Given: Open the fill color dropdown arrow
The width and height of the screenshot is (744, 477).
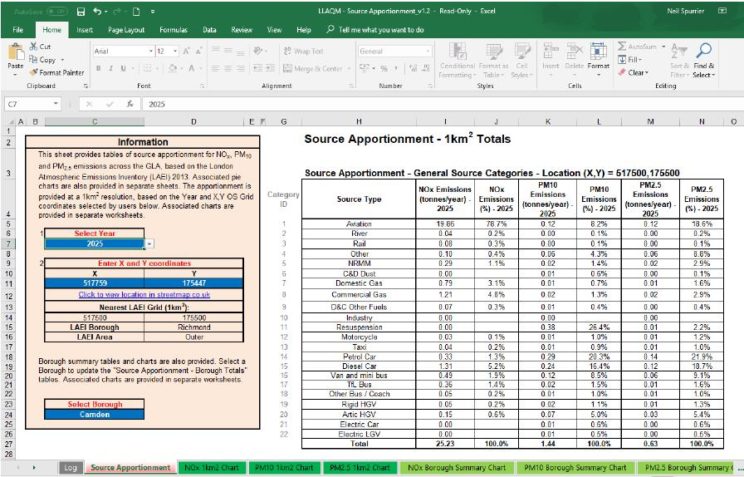Looking at the screenshot, I should 182,68.
